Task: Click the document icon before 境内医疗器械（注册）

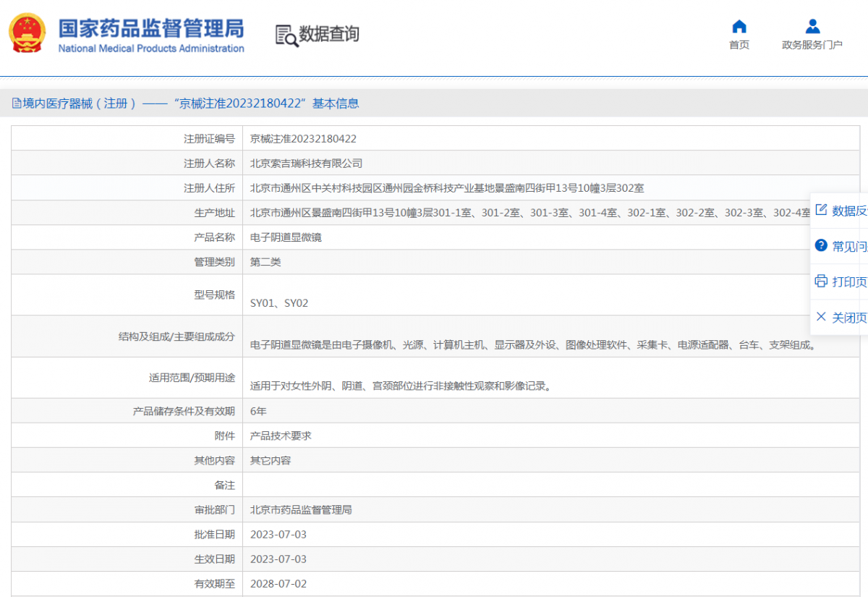Action: (15, 103)
